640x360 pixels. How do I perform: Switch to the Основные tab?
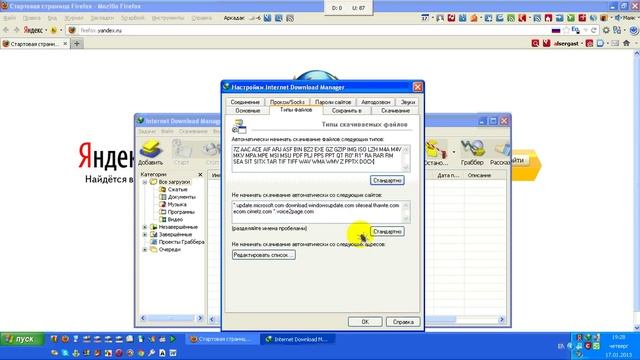click(x=247, y=111)
